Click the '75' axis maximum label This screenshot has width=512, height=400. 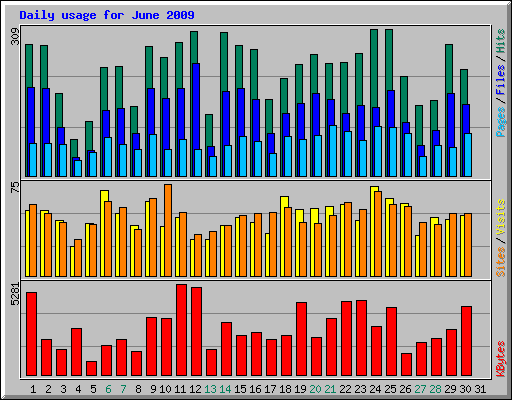pyautogui.click(x=15, y=188)
